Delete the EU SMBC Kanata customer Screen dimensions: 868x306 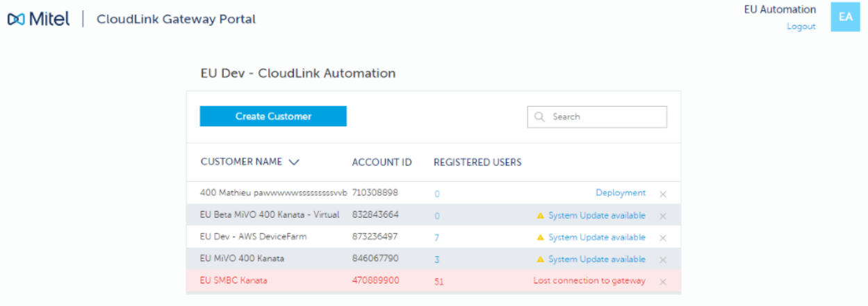tap(662, 282)
